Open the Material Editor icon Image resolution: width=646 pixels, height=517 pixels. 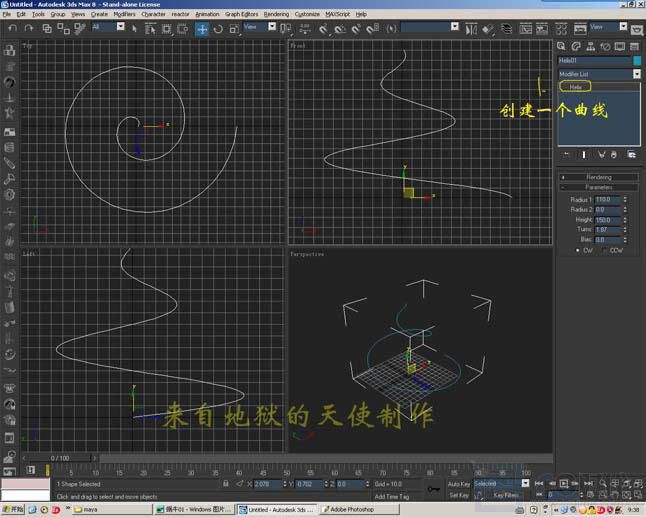pyautogui.click(x=561, y=29)
